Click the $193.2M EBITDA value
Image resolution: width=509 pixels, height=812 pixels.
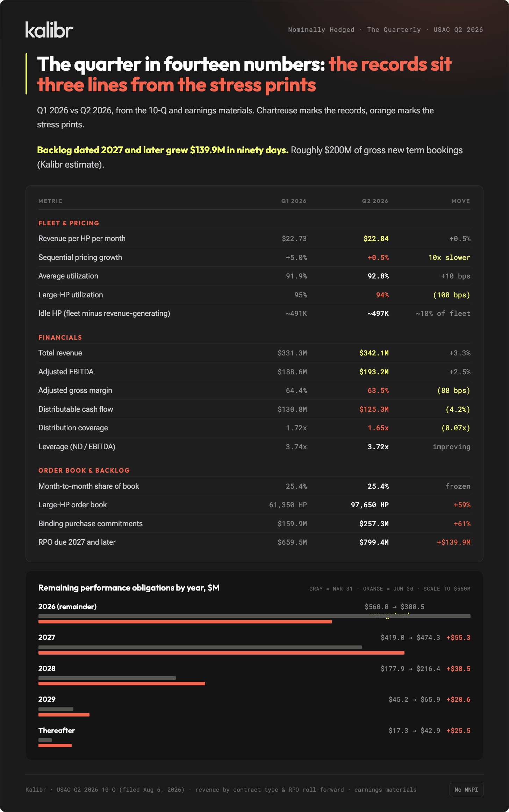[374, 372]
